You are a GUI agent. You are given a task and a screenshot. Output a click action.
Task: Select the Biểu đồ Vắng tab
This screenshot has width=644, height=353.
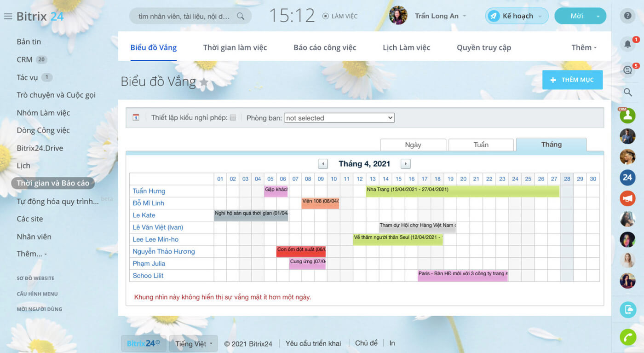pyautogui.click(x=154, y=47)
